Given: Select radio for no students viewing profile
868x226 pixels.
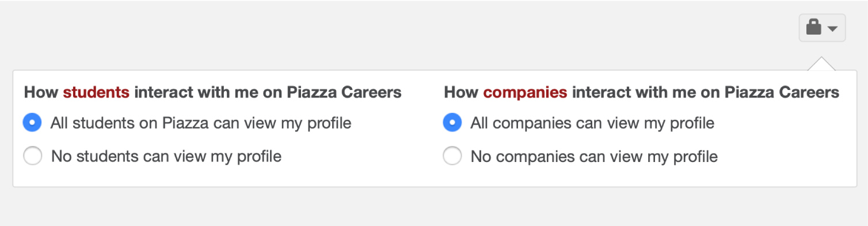Looking at the screenshot, I should tap(32, 156).
